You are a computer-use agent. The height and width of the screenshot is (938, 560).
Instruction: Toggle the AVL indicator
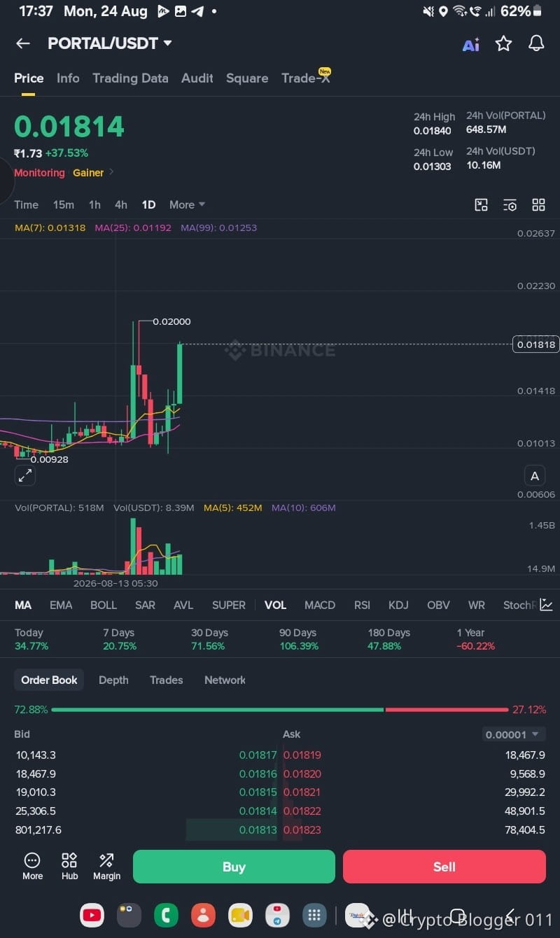coord(183,605)
